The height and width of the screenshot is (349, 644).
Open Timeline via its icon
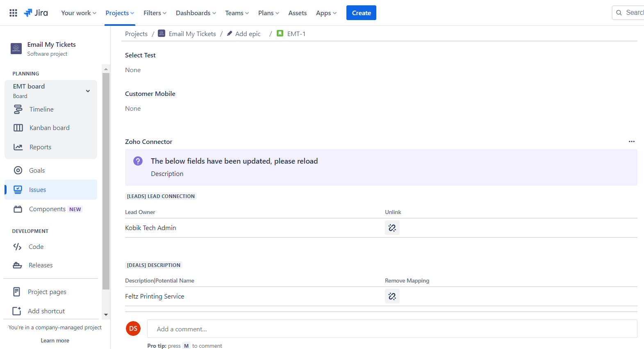[18, 109]
